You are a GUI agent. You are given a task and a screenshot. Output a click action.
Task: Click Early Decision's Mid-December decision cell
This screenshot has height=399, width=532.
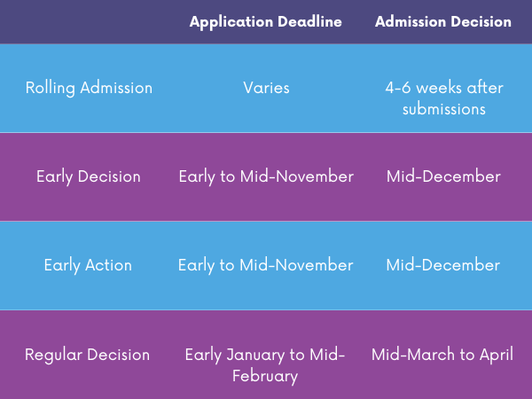(444, 176)
